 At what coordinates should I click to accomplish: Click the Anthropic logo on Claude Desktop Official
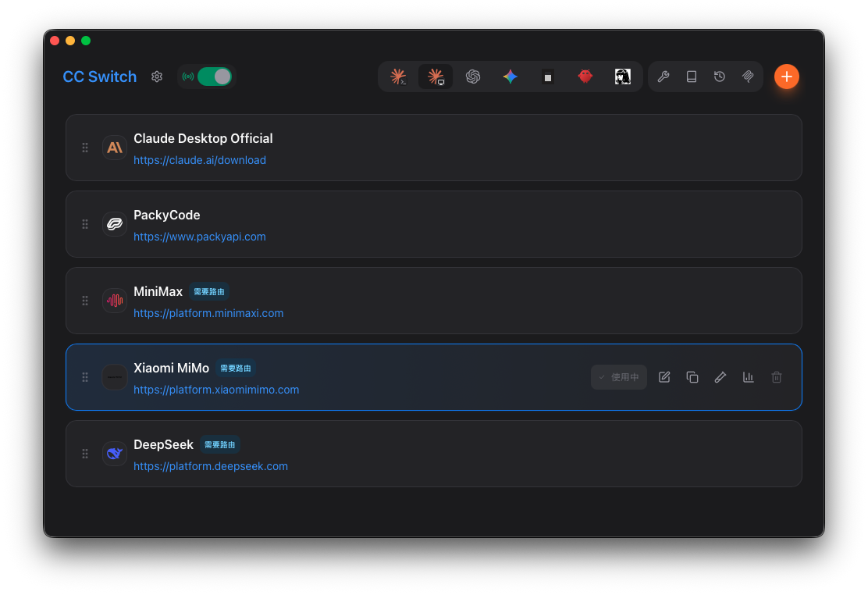click(x=115, y=148)
